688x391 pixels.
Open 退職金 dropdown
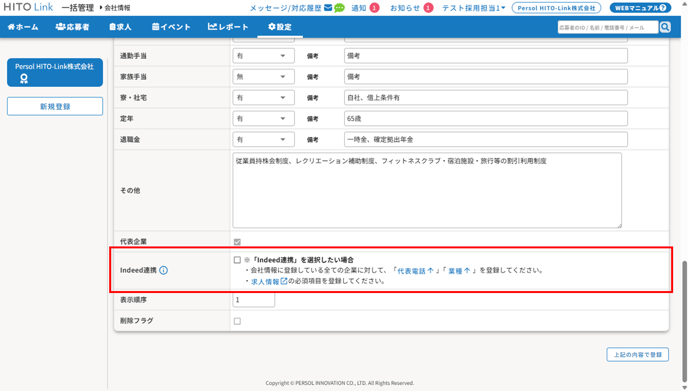coord(263,140)
